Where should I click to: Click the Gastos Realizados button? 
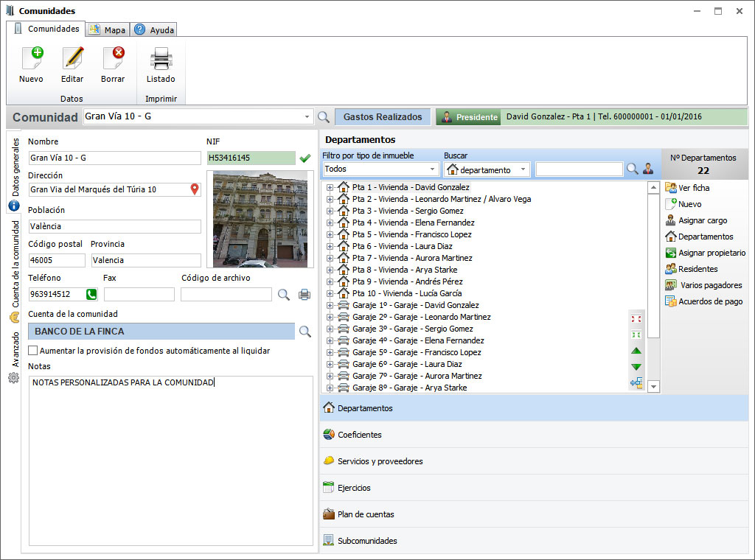383,117
